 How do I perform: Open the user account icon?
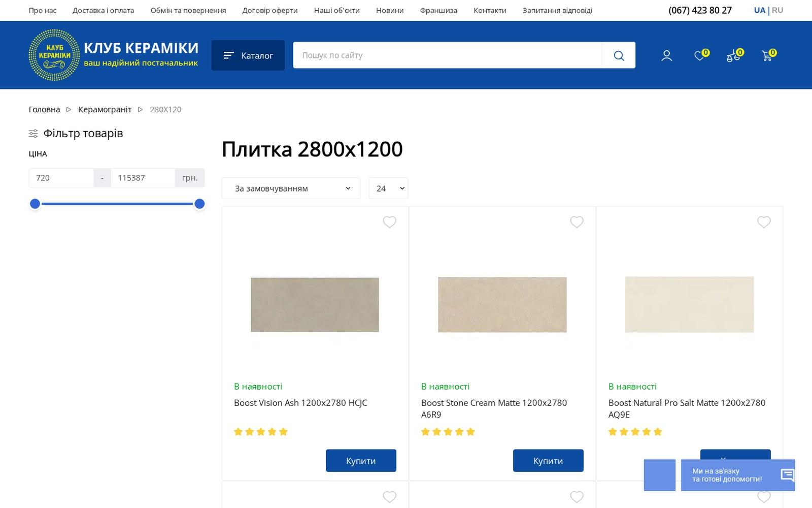coord(667,55)
